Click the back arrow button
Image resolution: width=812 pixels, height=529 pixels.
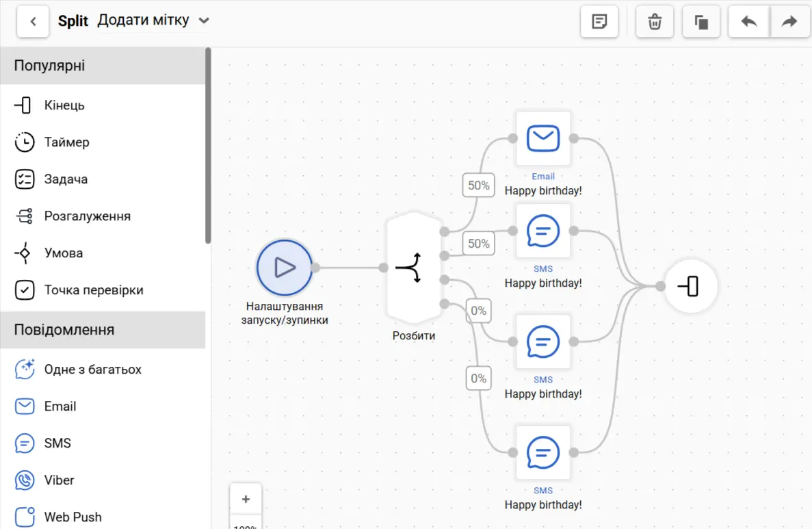pos(33,22)
